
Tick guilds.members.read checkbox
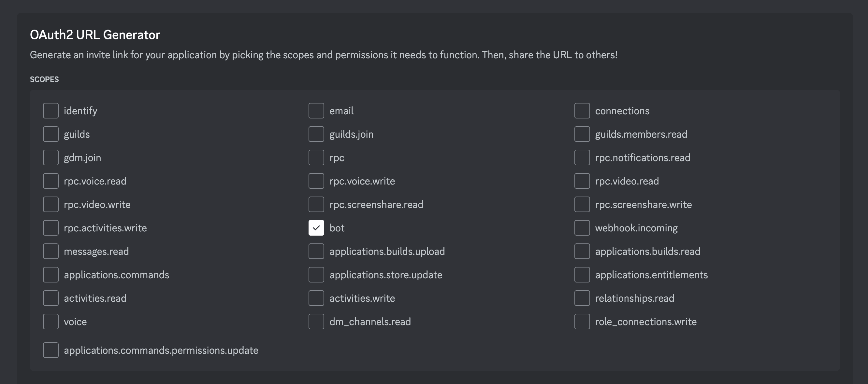582,134
